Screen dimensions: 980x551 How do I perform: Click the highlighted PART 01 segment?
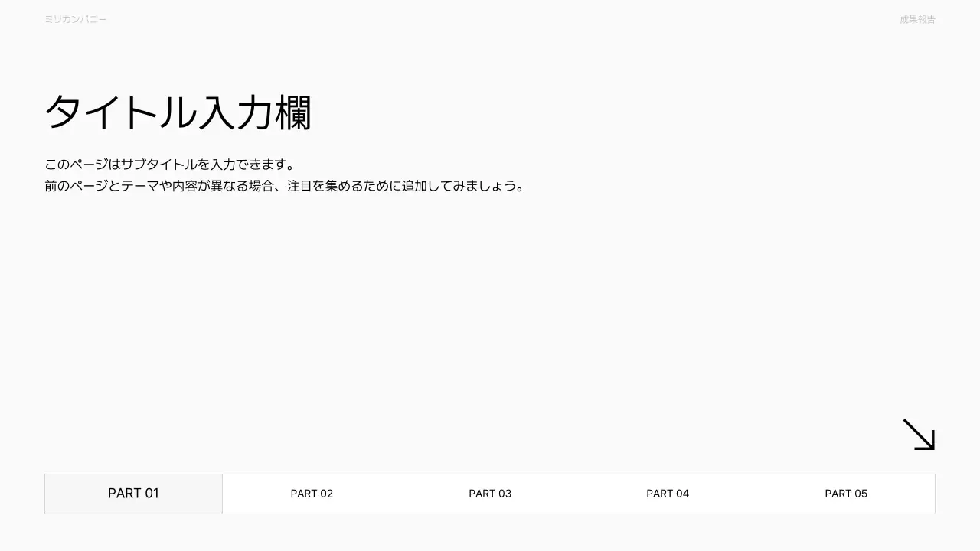133,494
